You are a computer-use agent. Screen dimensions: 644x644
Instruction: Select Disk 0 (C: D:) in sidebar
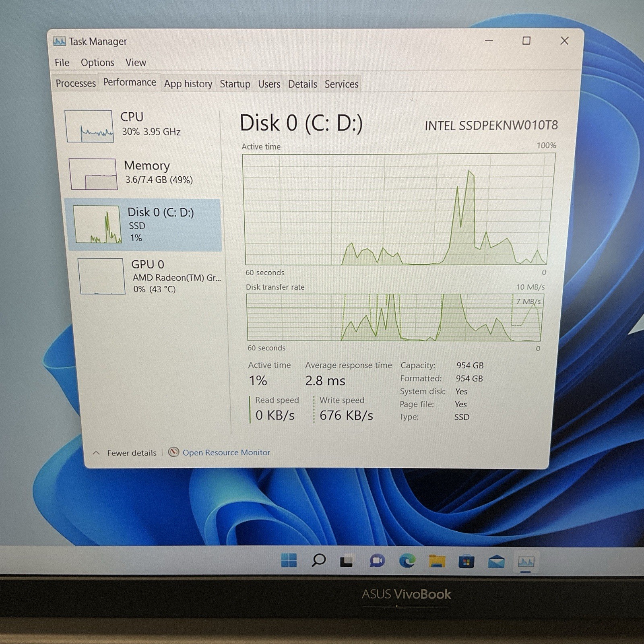tap(144, 225)
